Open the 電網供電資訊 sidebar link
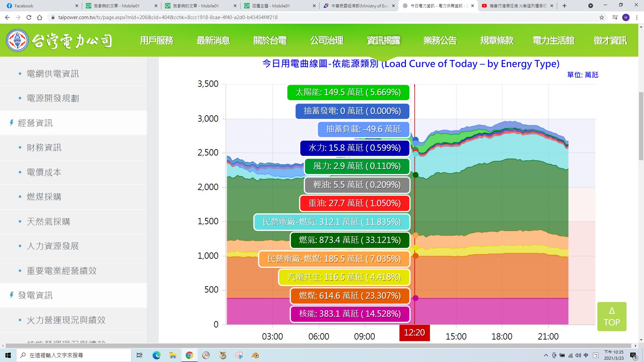 tap(53, 74)
